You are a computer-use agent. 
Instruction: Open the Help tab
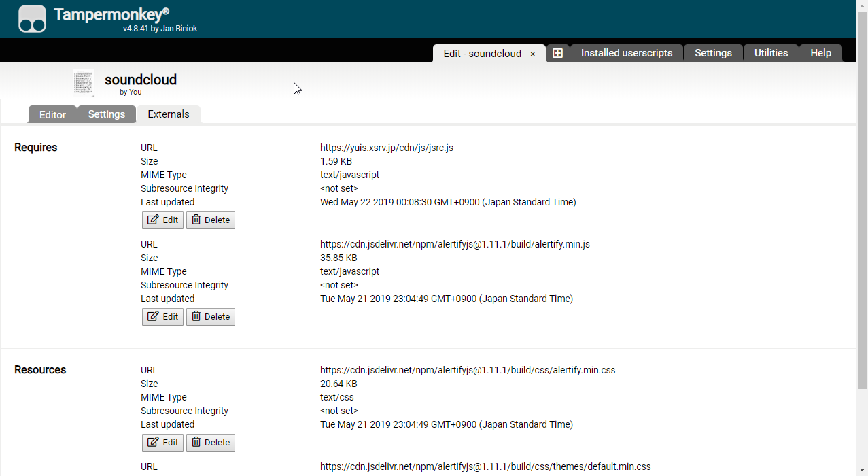[820, 53]
